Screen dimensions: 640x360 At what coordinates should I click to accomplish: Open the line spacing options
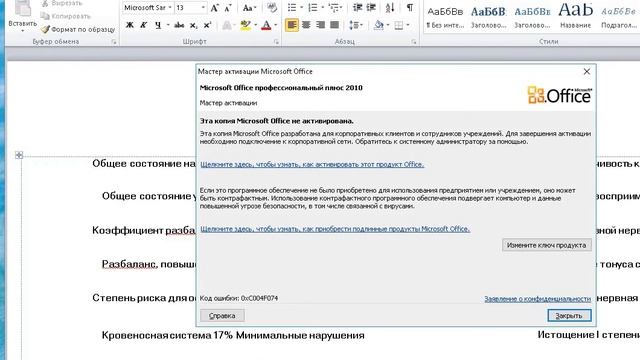tap(354, 25)
